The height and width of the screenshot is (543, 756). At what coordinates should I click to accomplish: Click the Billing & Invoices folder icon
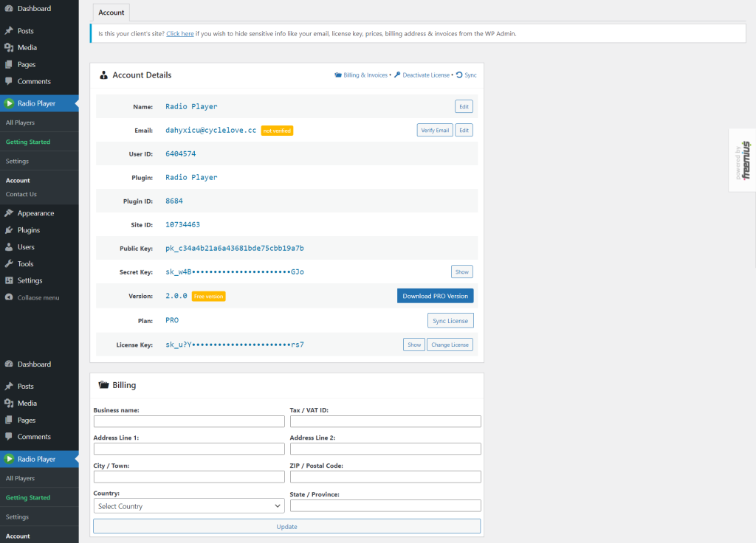coord(338,75)
